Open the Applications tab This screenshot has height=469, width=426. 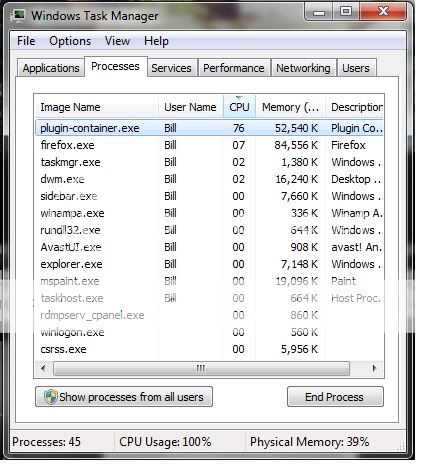tap(51, 68)
